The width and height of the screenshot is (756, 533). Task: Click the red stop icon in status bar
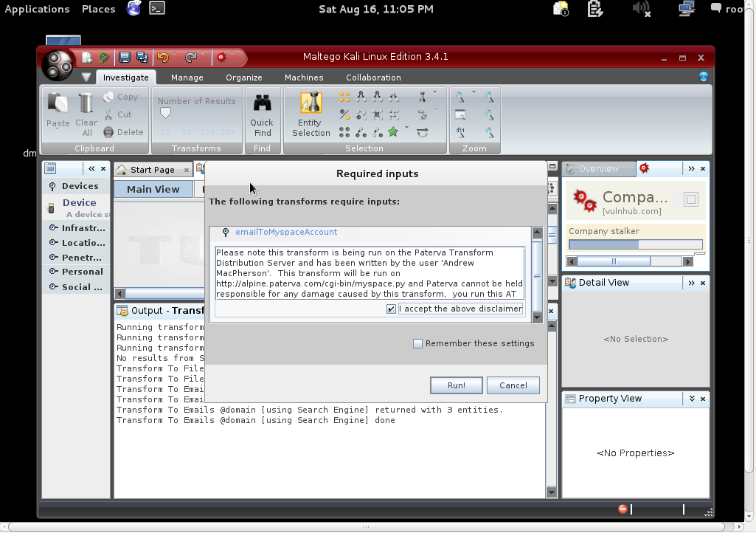[x=623, y=509]
